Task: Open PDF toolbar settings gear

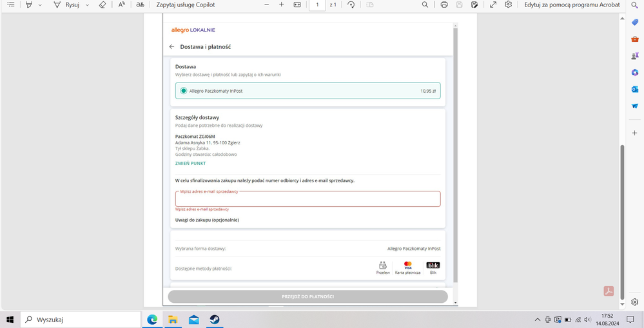Action: [509, 5]
